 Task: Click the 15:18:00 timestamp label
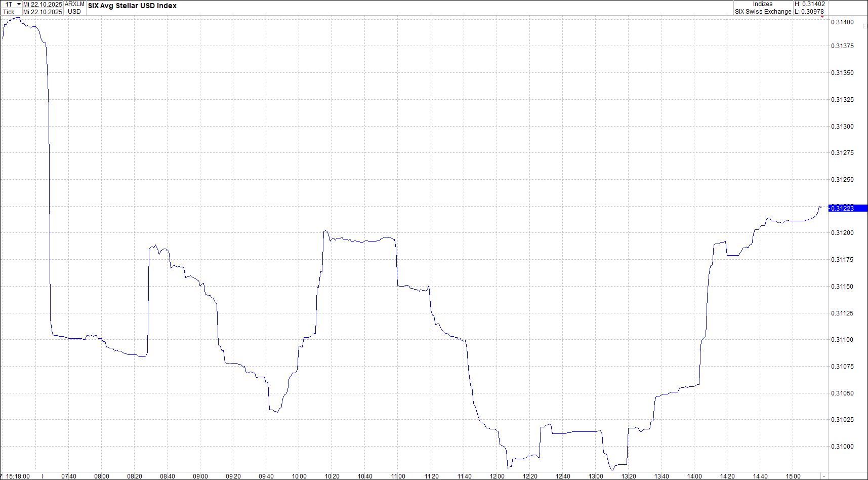[x=18, y=475]
